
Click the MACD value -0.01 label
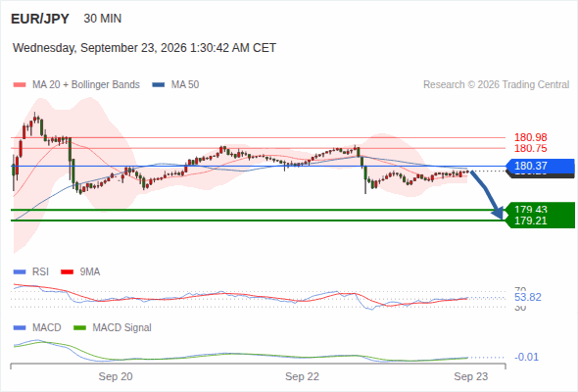pos(526,357)
